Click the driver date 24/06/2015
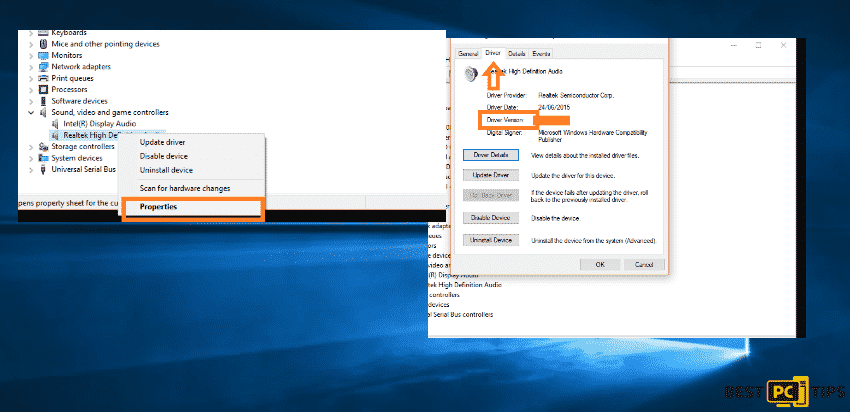Image resolution: width=850 pixels, height=412 pixels. pos(553,107)
